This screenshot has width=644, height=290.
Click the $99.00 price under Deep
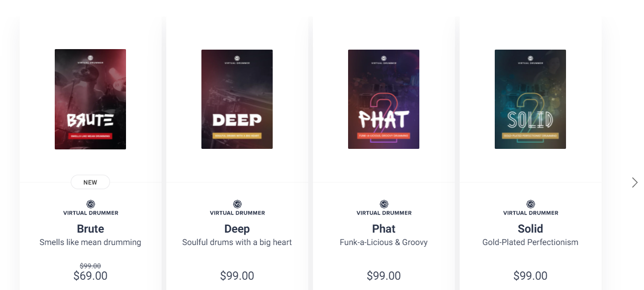point(237,276)
